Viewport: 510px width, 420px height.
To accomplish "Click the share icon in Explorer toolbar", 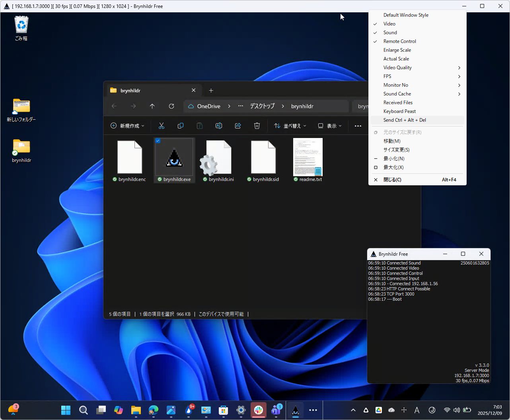I will pos(238,126).
